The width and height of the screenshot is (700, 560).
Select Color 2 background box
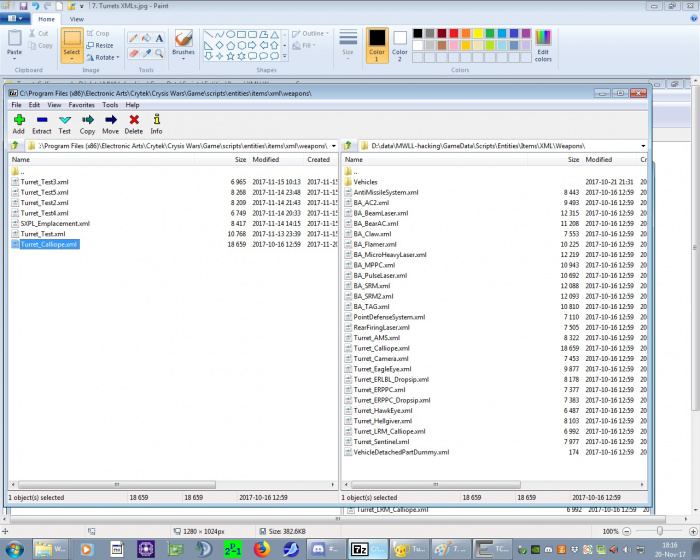tap(400, 43)
